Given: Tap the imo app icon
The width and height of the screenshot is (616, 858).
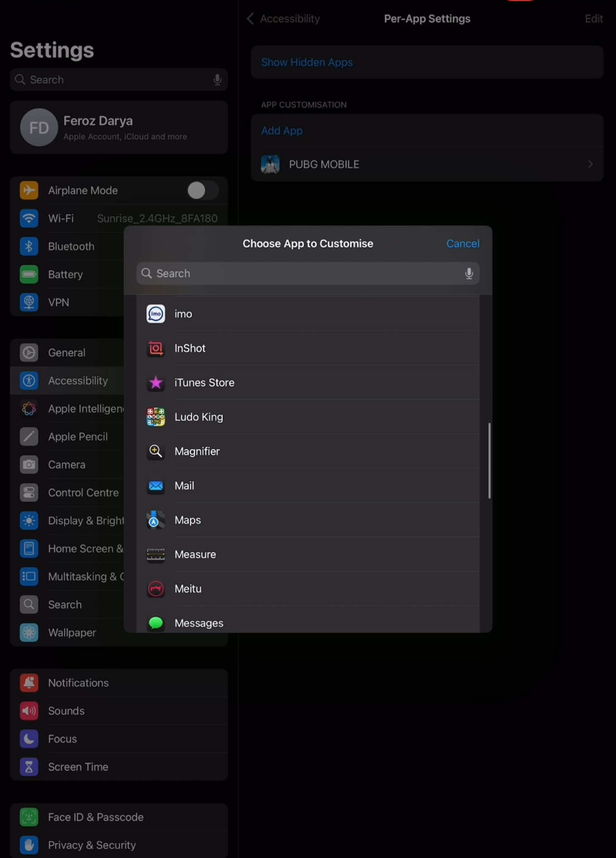Looking at the screenshot, I should (x=155, y=314).
